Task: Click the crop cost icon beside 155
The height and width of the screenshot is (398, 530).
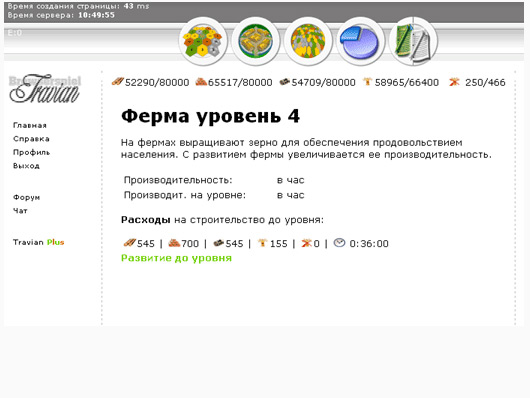Action: point(263,243)
